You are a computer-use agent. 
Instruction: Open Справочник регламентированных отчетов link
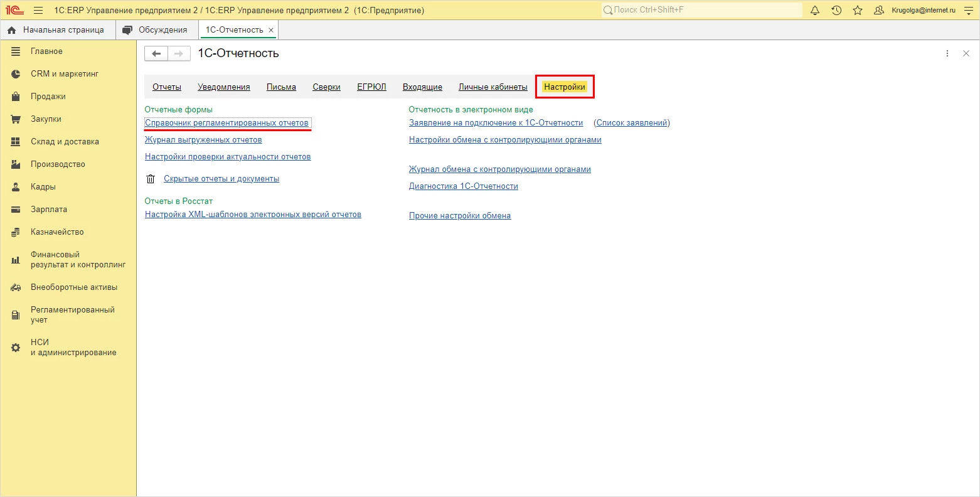click(x=226, y=123)
